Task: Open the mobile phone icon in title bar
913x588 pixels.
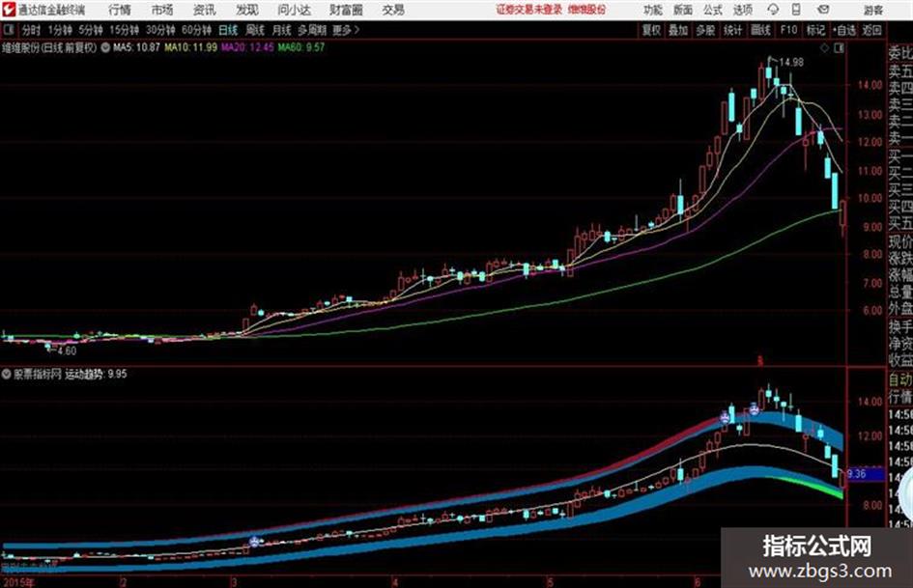Action: [796, 10]
